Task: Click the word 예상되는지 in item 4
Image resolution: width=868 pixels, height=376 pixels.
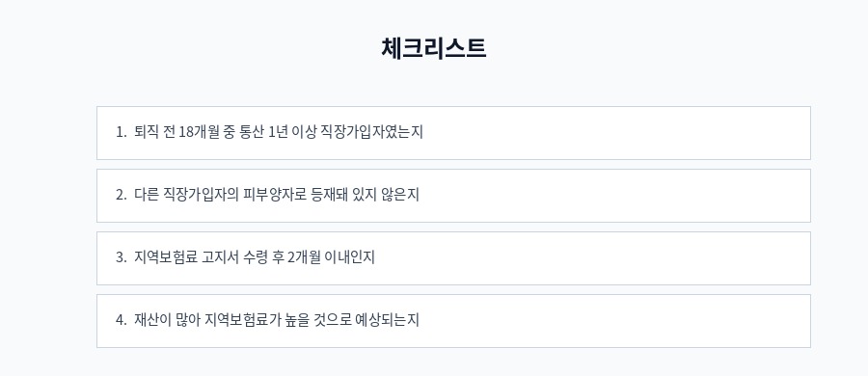Action: click(388, 320)
